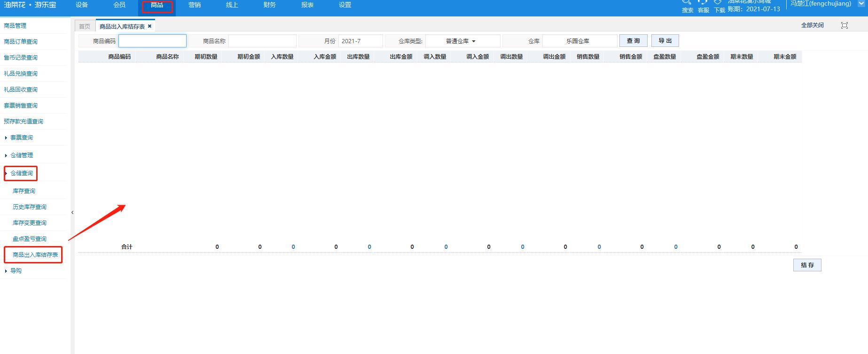Click the 销售数量 column header
Viewport: 868px width, 354px height.
(x=588, y=57)
